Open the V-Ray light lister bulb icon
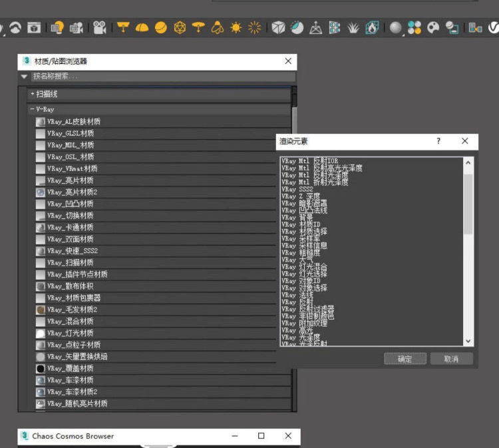Image resolution: width=499 pixels, height=448 pixels. (x=57, y=28)
